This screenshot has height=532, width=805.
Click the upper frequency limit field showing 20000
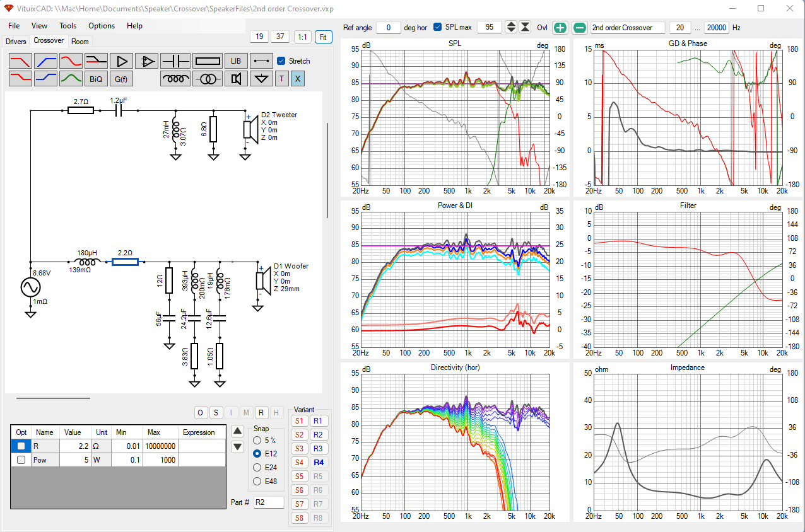click(717, 28)
